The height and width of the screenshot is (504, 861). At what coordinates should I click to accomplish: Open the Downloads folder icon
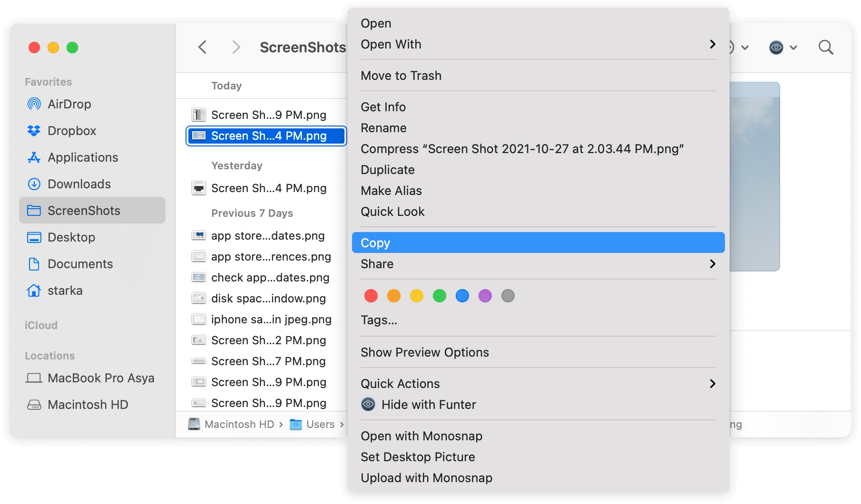34,184
